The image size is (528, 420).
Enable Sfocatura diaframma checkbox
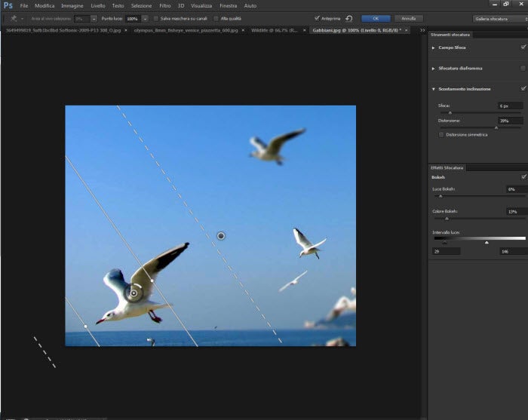tap(523, 68)
